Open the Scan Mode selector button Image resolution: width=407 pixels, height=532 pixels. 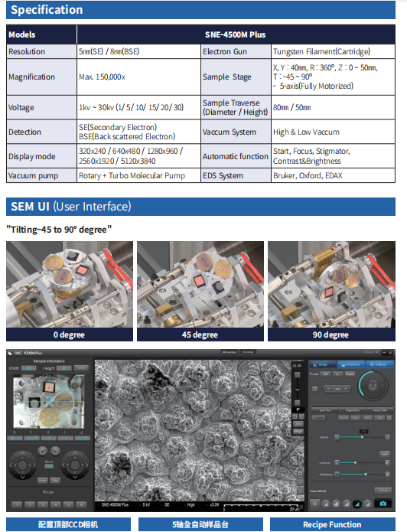pyautogui.click(x=383, y=491)
